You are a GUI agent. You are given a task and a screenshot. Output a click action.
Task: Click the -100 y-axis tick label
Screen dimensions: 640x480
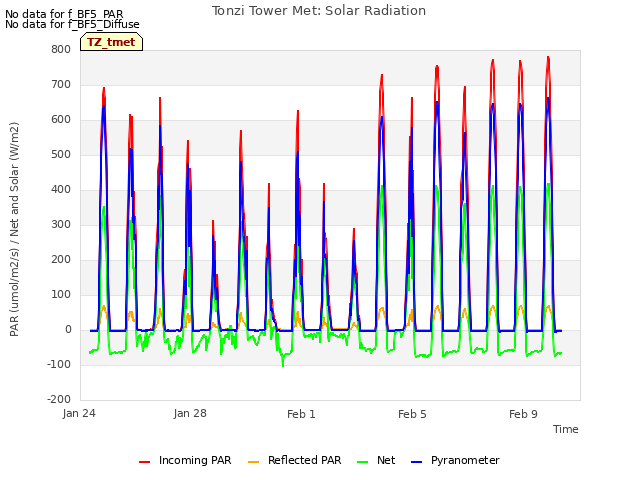(59, 364)
